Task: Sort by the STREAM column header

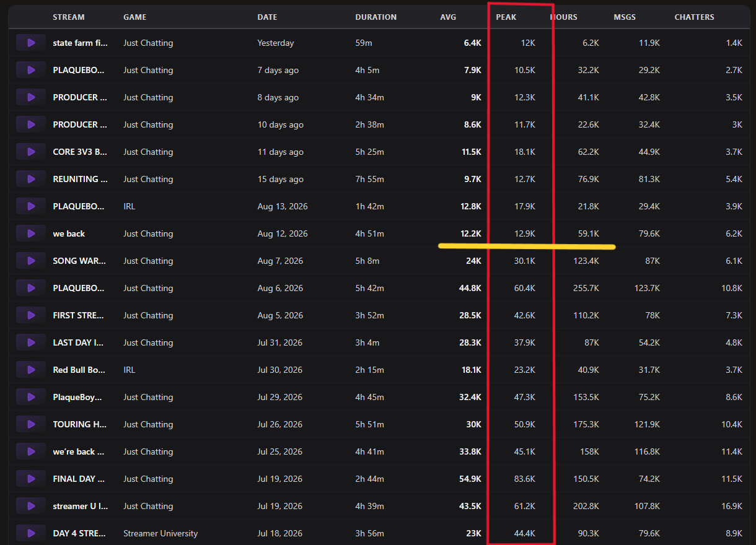Action: pos(69,17)
